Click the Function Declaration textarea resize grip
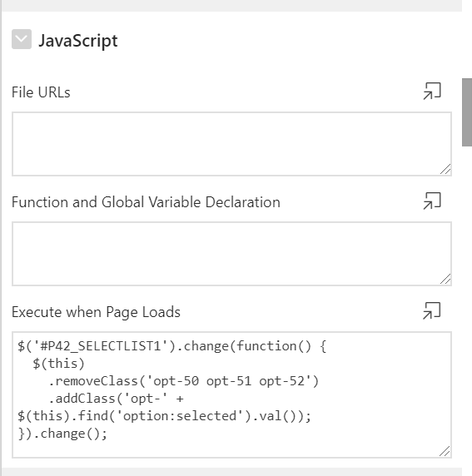The height and width of the screenshot is (476, 472). [x=445, y=280]
